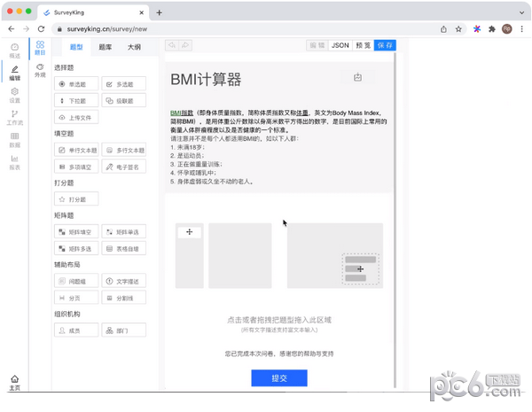Viewport: 532px width, 412px height.
Task: Open the JSON view
Action: click(x=340, y=45)
